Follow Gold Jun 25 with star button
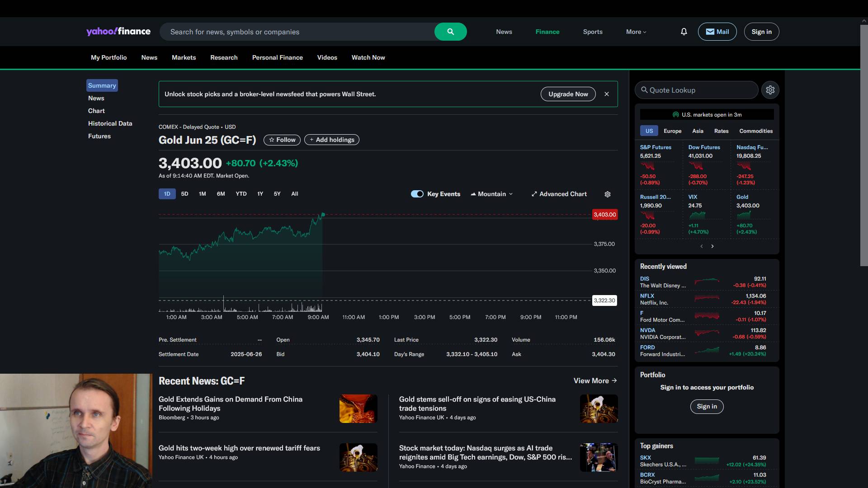Screen dimensions: 868x488 click(282, 140)
